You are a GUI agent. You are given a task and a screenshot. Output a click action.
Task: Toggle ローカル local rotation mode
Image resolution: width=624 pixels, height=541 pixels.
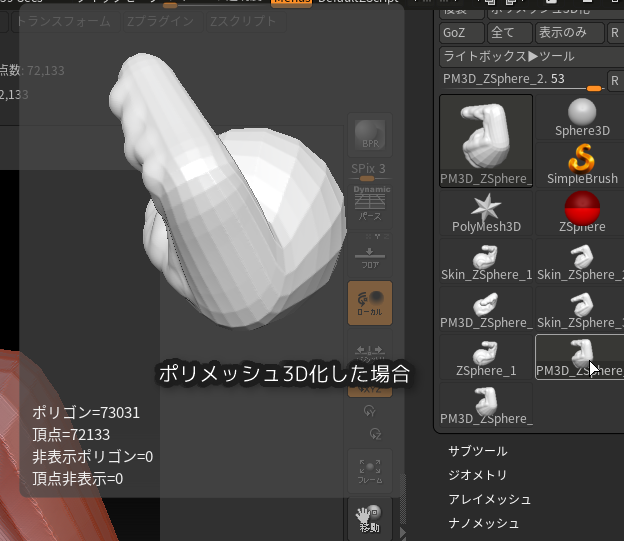370,303
